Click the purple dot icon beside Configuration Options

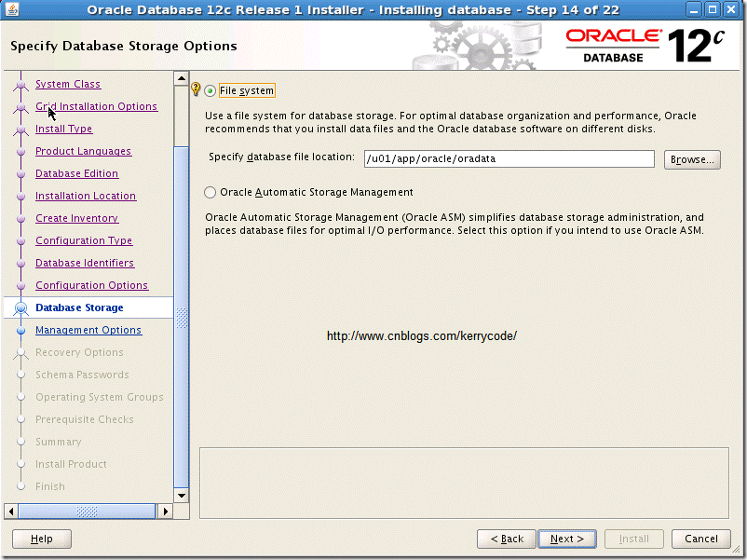(x=20, y=286)
